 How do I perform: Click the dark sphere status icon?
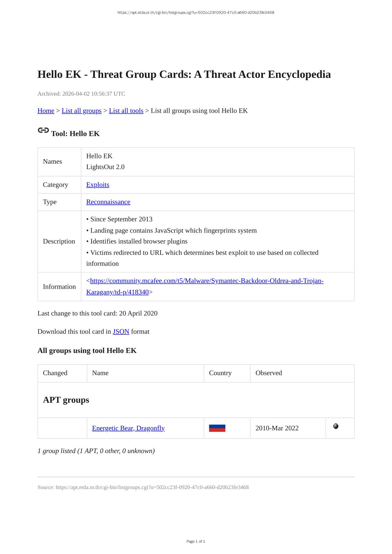[x=336, y=426]
